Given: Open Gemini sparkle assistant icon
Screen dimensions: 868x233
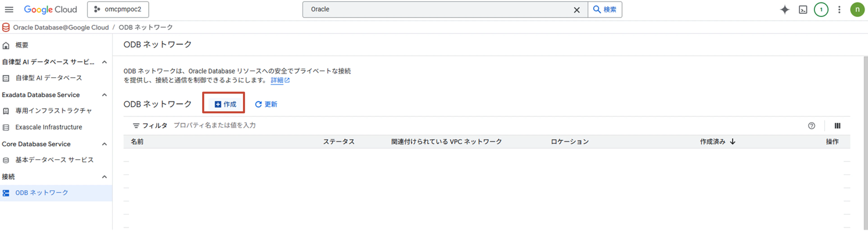Looking at the screenshot, I should pyautogui.click(x=784, y=9).
